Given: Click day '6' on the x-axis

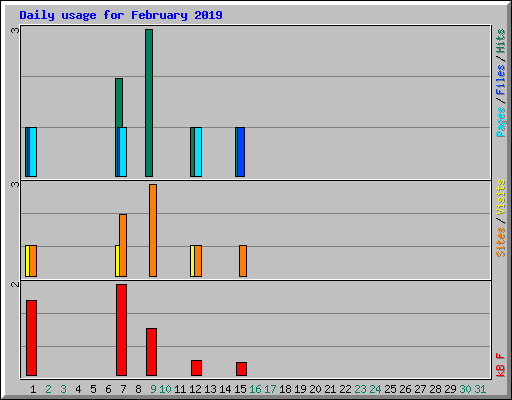Looking at the screenshot, I should click(108, 389).
